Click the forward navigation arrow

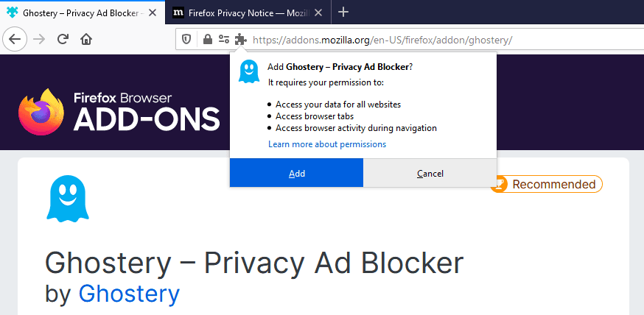point(39,39)
